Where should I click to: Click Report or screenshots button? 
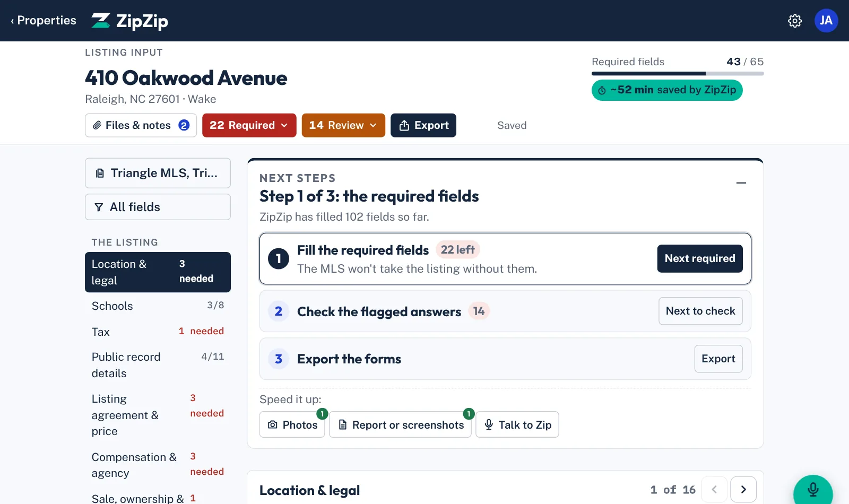point(400,424)
